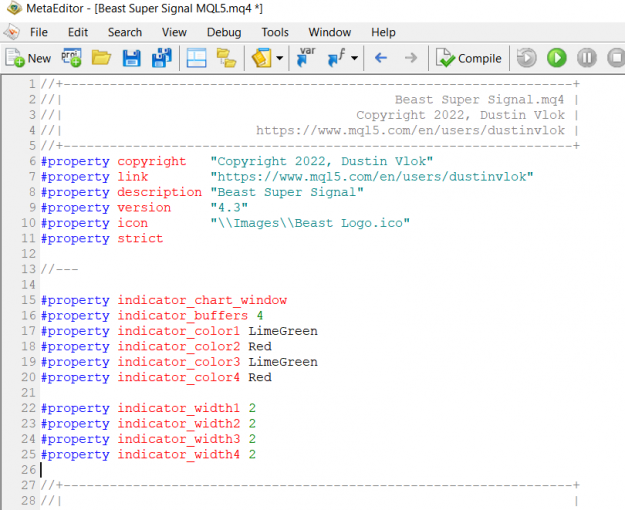Click the icon path string on line 10
Viewport: 625px width, 510px height.
coord(310,223)
